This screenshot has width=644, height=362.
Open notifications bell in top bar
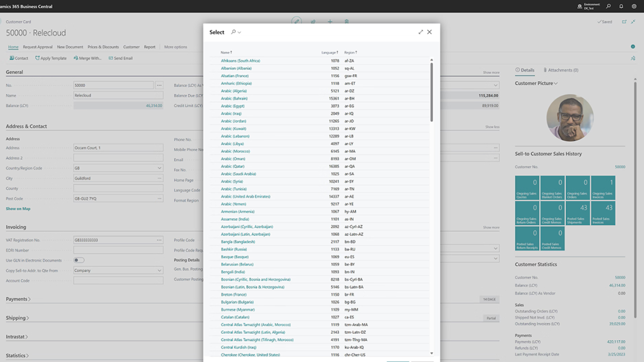coord(621,6)
